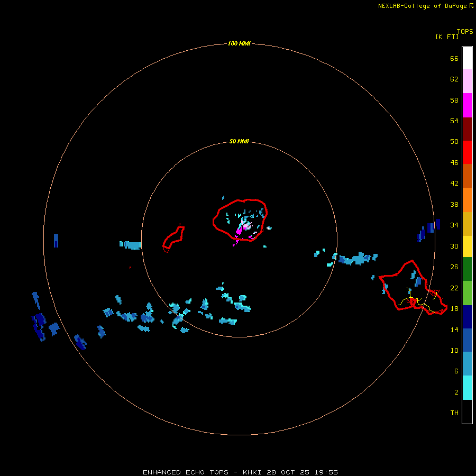Click the gold 34 kft legend swatch
Image resolution: width=476 pixels, height=476 pixels.
click(467, 224)
